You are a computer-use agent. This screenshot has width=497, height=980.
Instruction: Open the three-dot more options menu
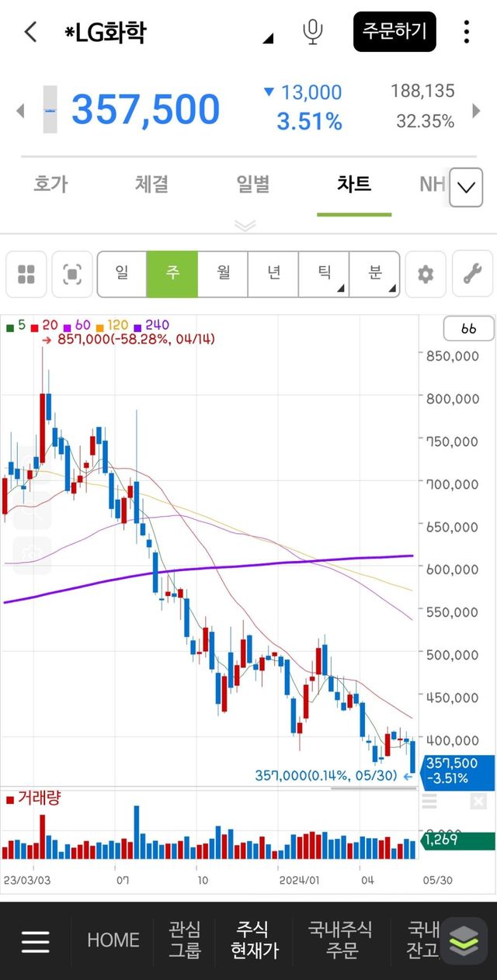pyautogui.click(x=466, y=32)
